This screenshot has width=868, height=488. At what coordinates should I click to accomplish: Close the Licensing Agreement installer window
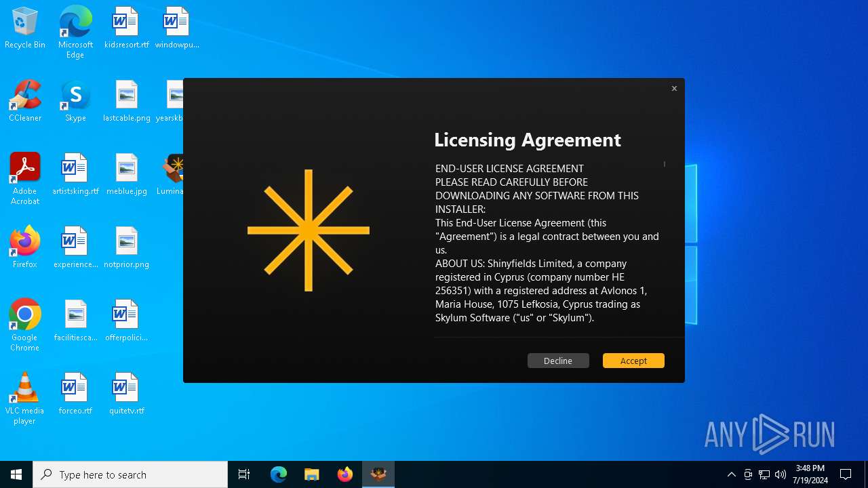coord(674,88)
